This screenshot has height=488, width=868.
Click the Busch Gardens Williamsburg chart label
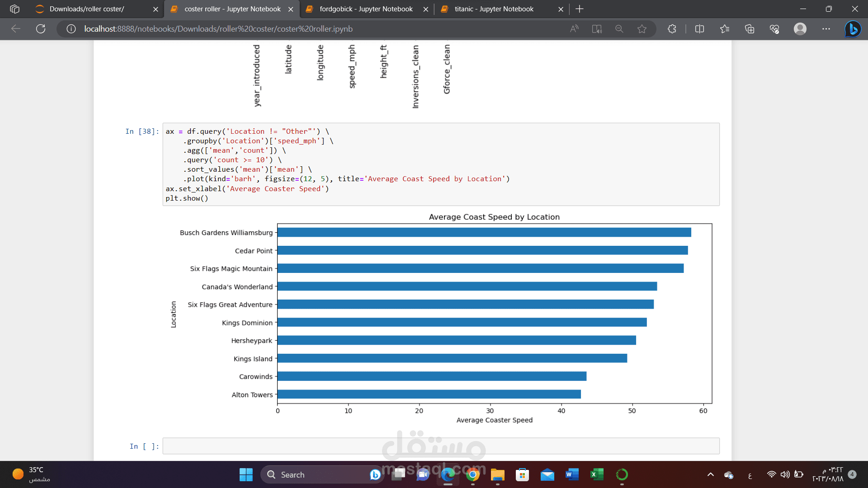[x=226, y=233]
